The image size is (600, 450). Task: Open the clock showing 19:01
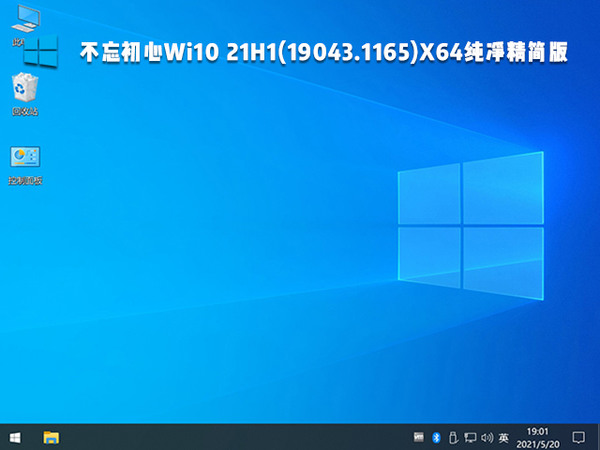click(535, 431)
